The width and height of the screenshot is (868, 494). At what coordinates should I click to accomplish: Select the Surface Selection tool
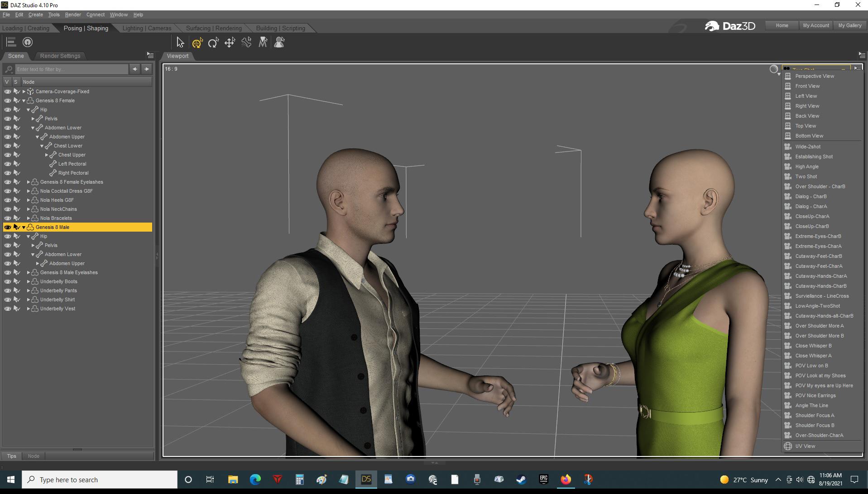coord(263,43)
